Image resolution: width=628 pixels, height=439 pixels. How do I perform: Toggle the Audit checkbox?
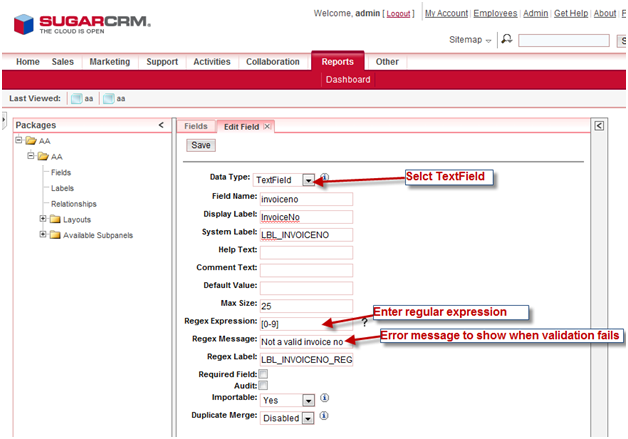pyautogui.click(x=263, y=385)
